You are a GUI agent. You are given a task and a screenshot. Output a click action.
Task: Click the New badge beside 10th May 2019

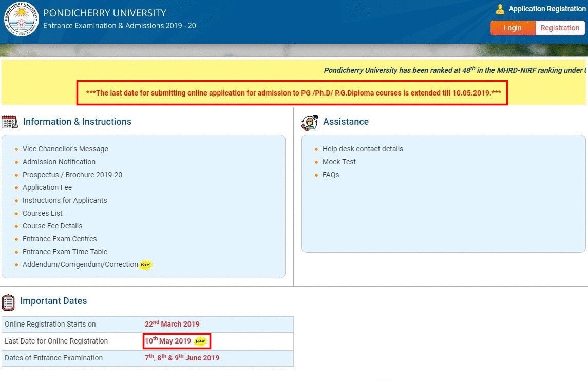point(200,341)
